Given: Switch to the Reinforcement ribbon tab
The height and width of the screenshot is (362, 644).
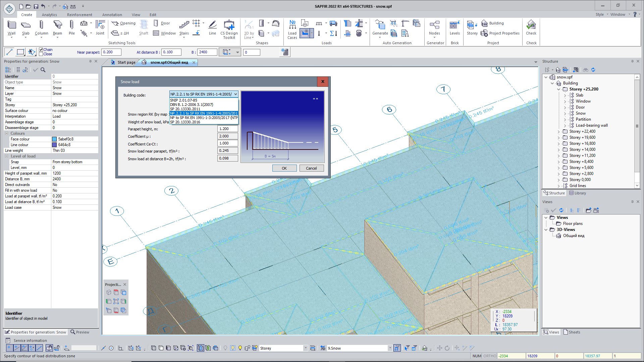Looking at the screenshot, I should pos(79,15).
